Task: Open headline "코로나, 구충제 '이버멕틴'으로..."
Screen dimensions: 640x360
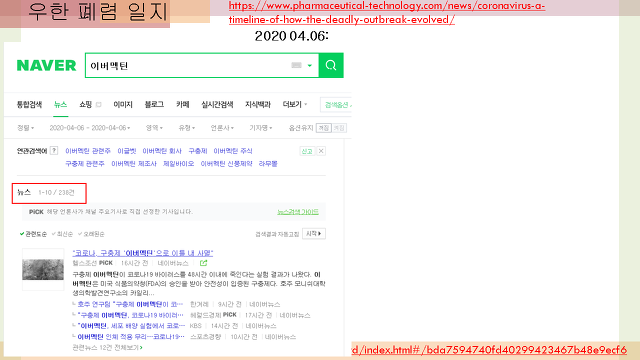Action: pyautogui.click(x=143, y=253)
